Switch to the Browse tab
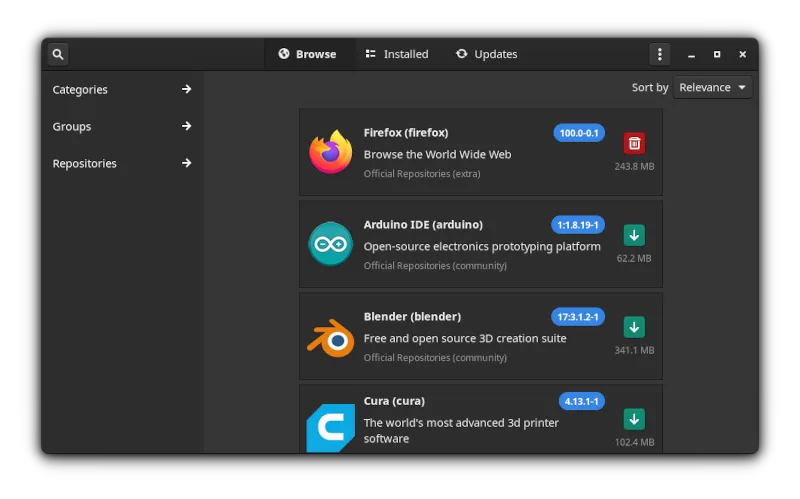This screenshot has width=800, height=499. 308,54
